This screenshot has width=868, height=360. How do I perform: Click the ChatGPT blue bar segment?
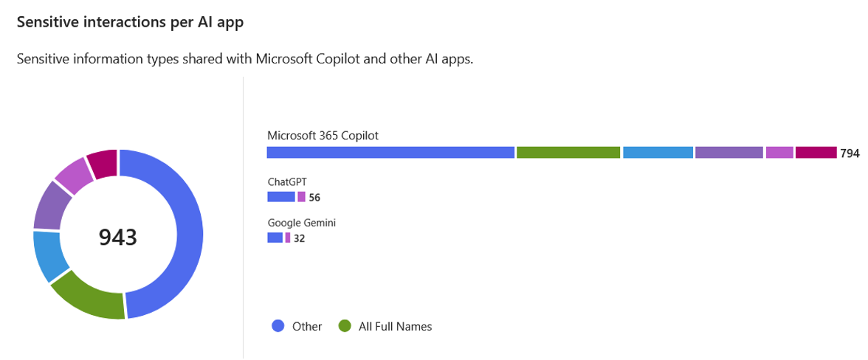(x=281, y=197)
